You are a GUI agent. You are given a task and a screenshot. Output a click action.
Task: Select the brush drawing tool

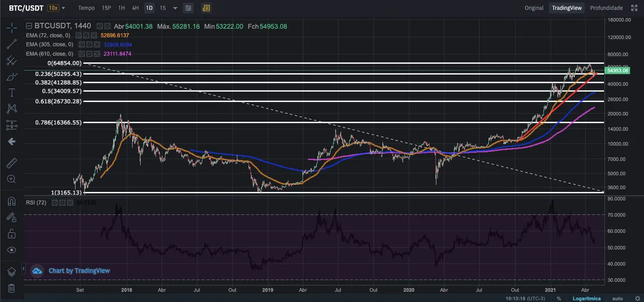point(12,77)
